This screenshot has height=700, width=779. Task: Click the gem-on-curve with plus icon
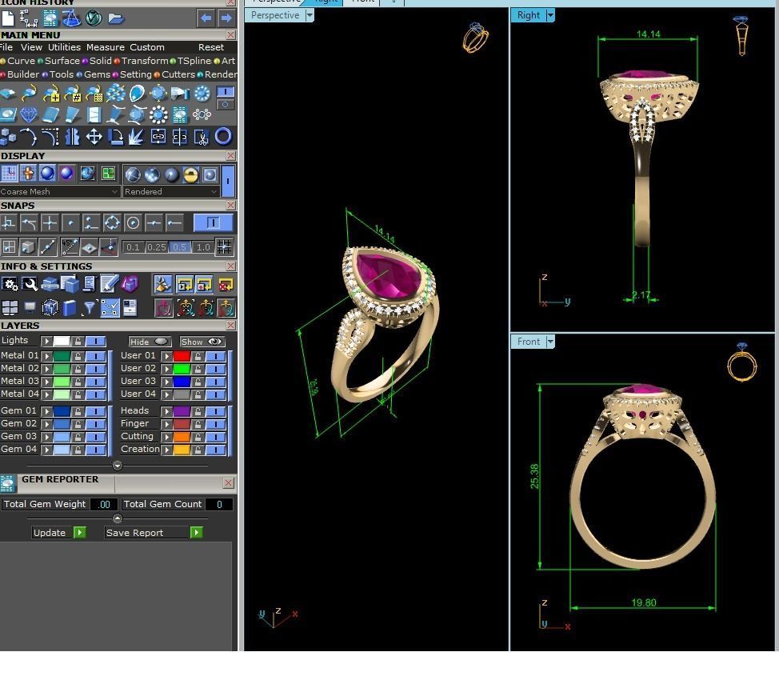[50, 93]
